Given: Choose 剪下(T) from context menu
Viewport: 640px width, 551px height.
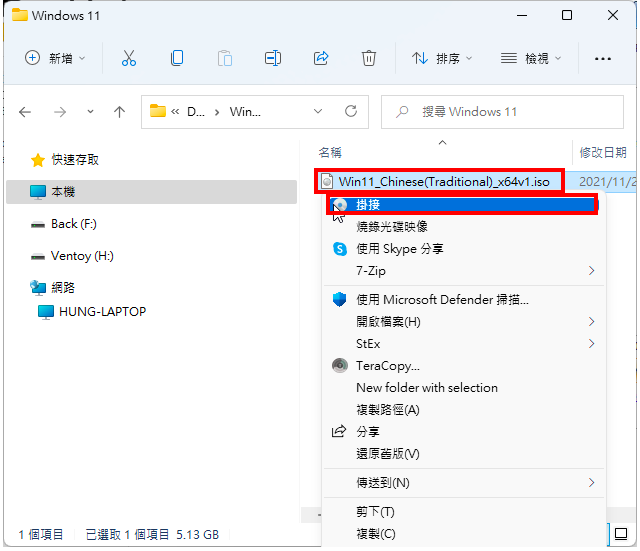Looking at the screenshot, I should [464, 512].
